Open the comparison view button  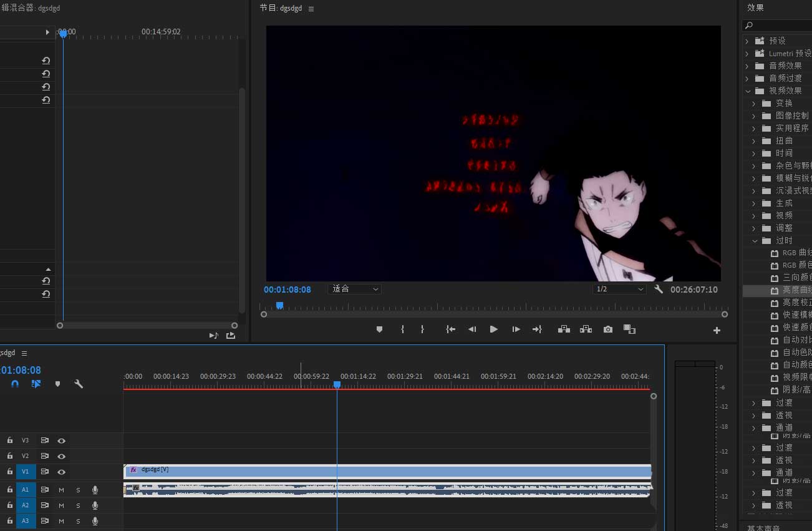pos(629,329)
